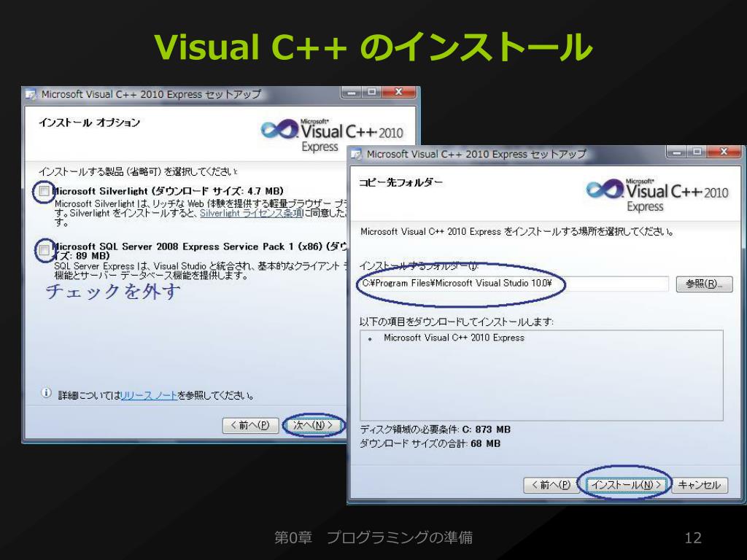Open the Silverlight ライセンス条項 link
The width and height of the screenshot is (747, 560).
[252, 214]
